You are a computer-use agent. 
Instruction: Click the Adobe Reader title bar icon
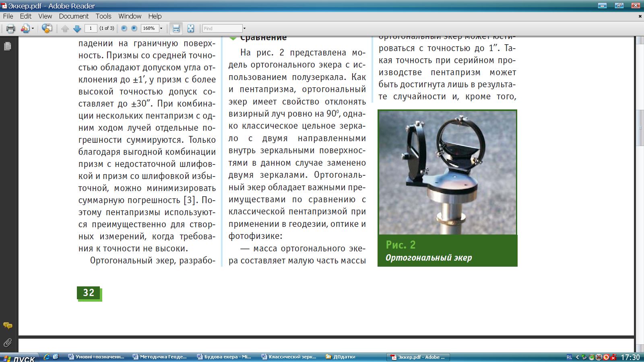(x=4, y=6)
